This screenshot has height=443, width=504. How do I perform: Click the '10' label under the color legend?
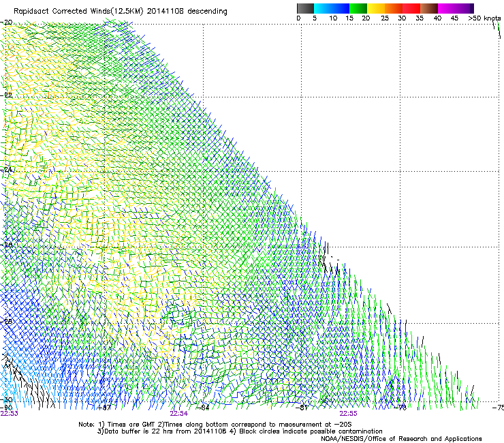pyautogui.click(x=333, y=18)
